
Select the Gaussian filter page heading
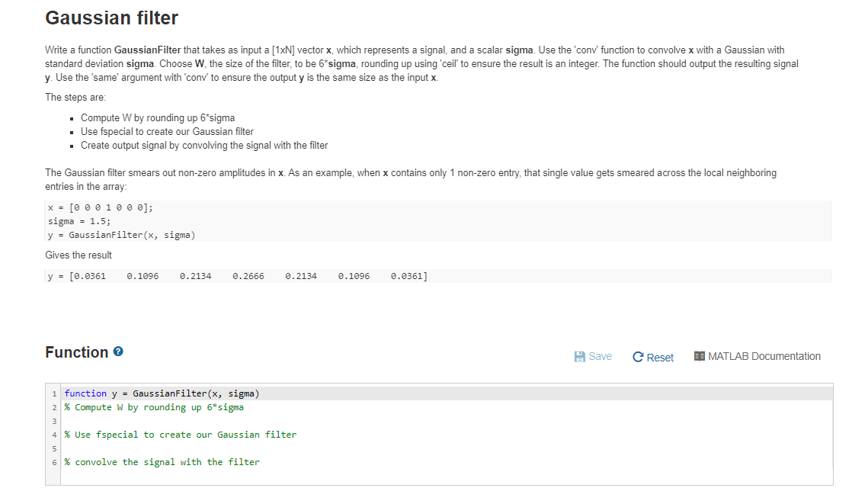111,17
